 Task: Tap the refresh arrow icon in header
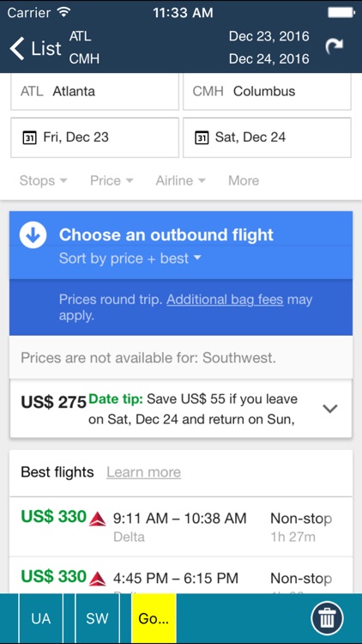pos(334,47)
